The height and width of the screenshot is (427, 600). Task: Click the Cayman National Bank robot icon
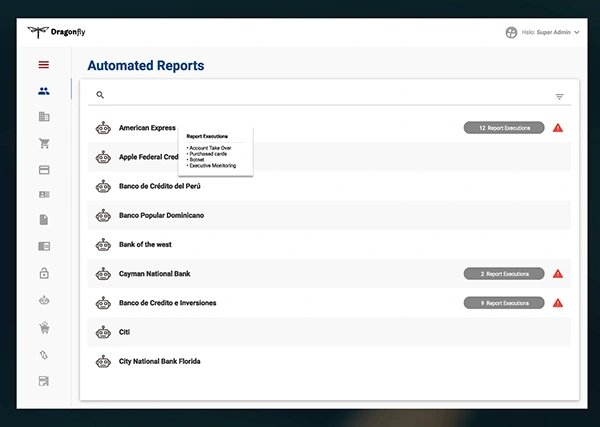[x=103, y=274]
